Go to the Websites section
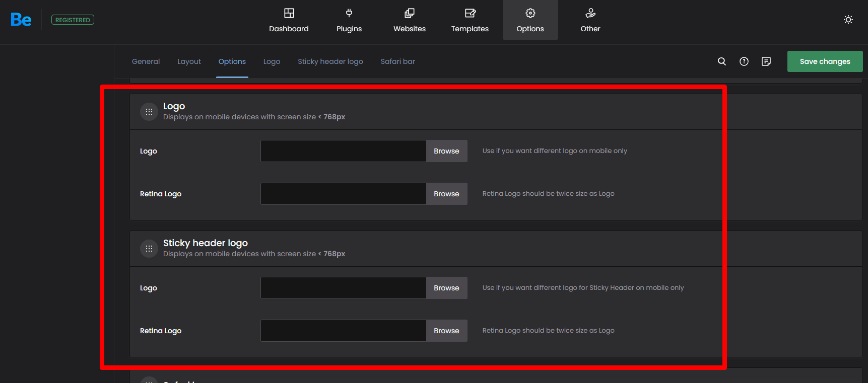 pos(410,20)
